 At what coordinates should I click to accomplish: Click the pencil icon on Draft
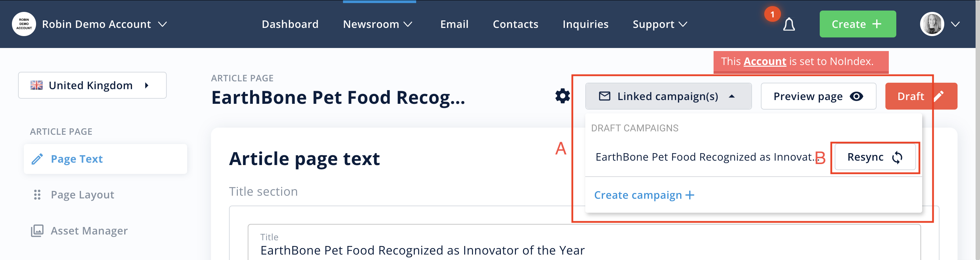(x=938, y=96)
